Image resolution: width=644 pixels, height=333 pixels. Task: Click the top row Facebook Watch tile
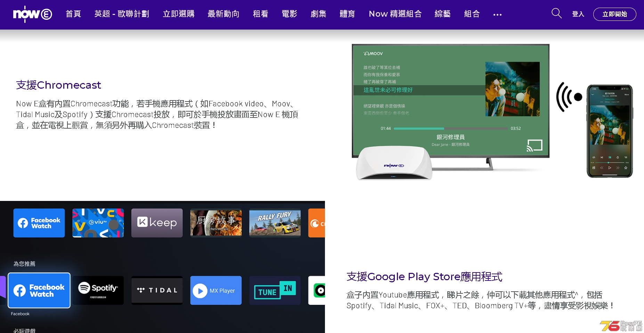tap(39, 223)
